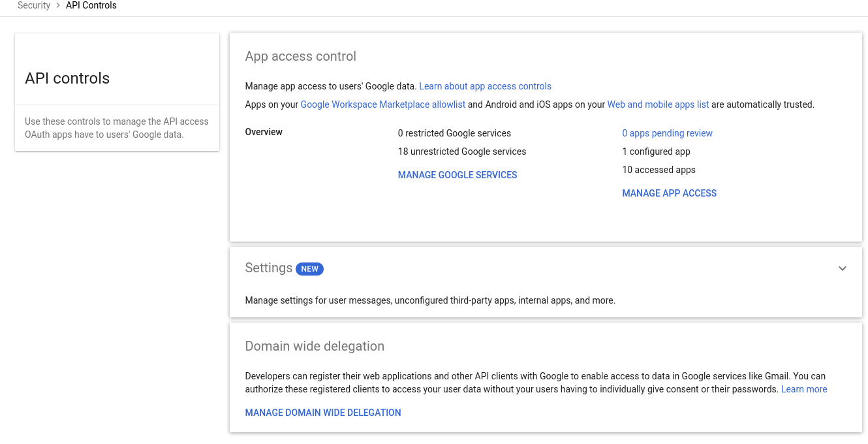
Task: View 0 apps pending review
Action: [x=667, y=133]
